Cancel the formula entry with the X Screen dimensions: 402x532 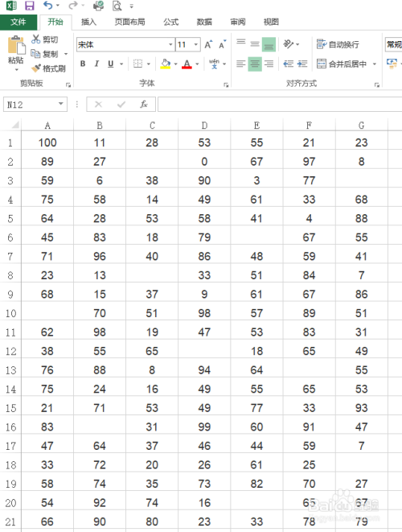[98, 105]
